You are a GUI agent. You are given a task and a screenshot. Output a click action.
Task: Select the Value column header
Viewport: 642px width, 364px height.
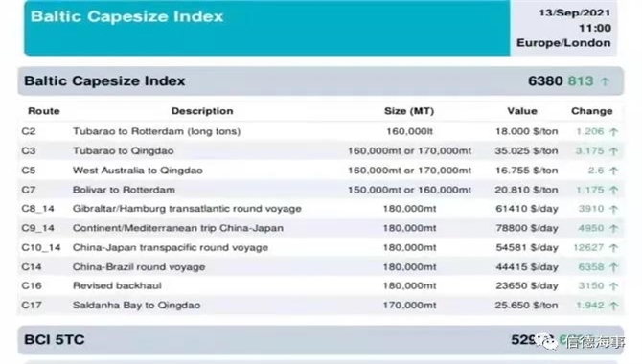(522, 111)
